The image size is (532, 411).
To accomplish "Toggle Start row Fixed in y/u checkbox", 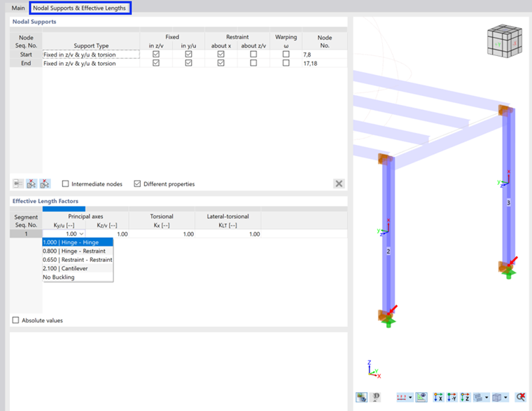I will coord(188,55).
